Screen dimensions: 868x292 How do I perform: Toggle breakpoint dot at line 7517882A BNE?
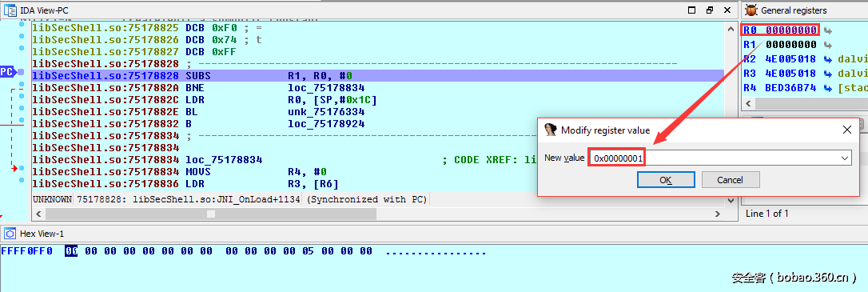coord(22,85)
